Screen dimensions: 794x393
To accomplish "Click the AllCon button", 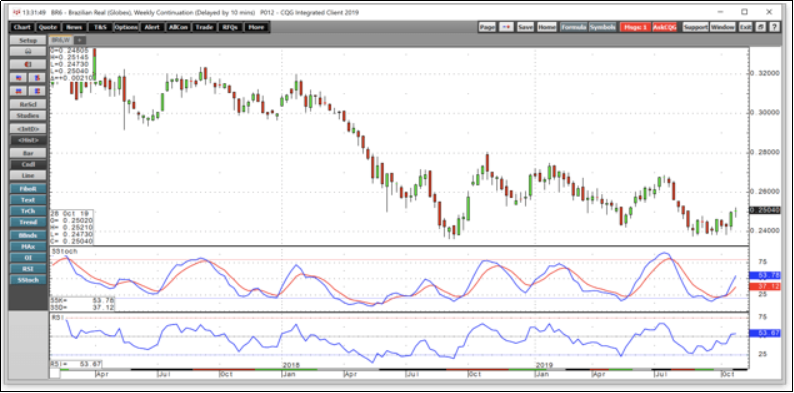I will (x=178, y=27).
